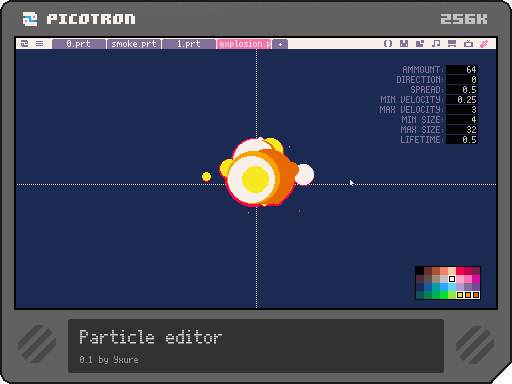Pick the bright green palette swatch

pos(444,295)
